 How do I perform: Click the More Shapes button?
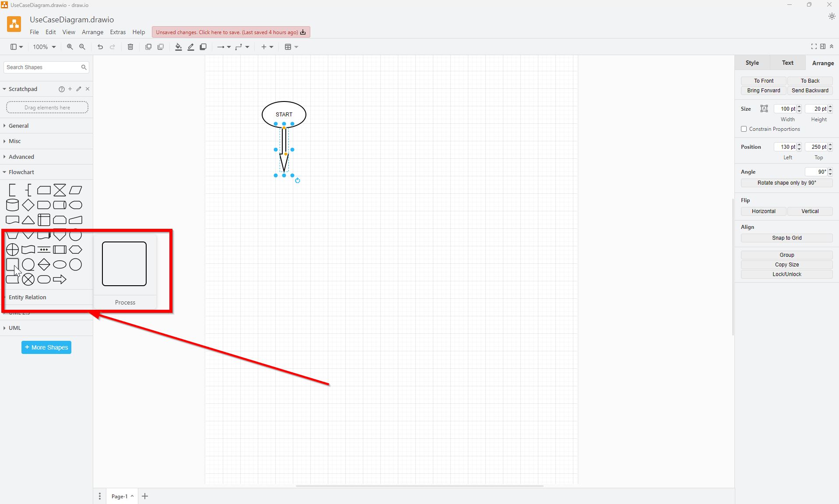[46, 347]
